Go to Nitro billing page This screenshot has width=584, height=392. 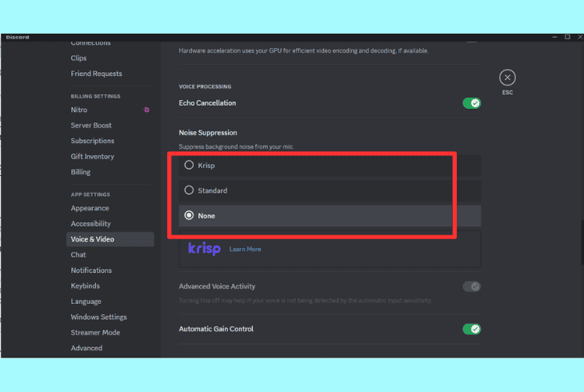[79, 110]
